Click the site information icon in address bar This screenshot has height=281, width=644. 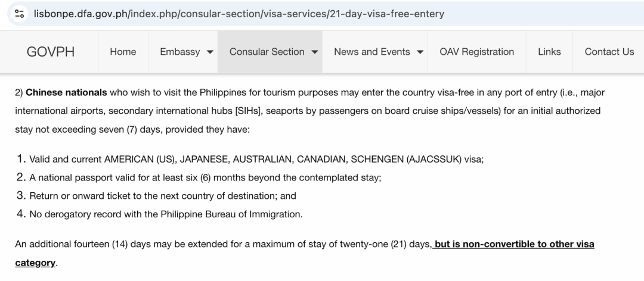[x=21, y=13]
